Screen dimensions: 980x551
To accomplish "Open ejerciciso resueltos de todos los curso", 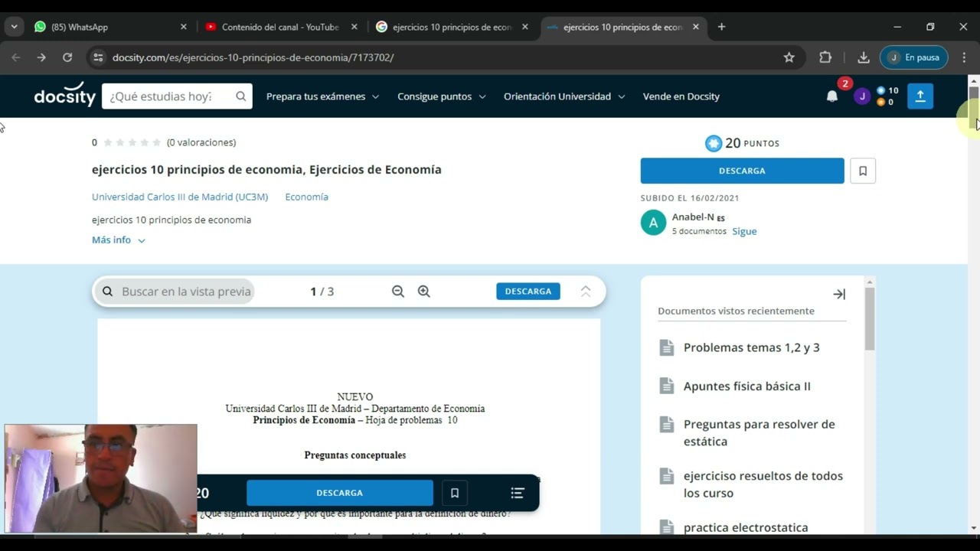I will coord(763,484).
